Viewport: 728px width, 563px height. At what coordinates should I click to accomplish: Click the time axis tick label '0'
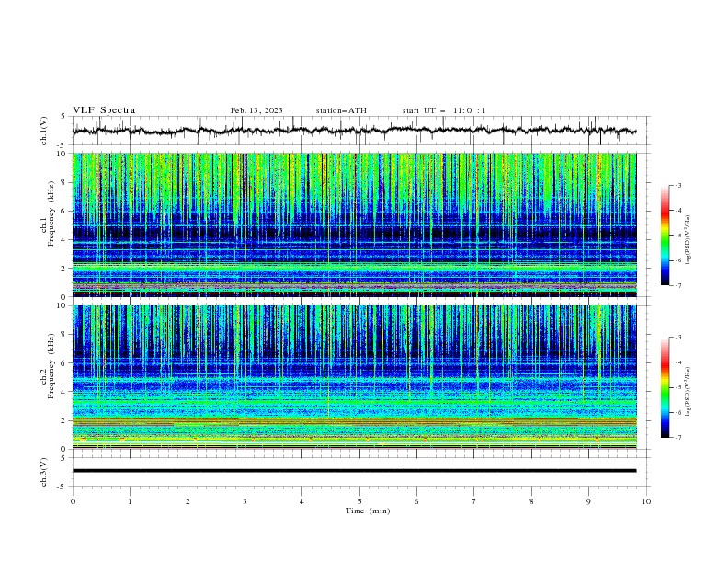pos(73,501)
